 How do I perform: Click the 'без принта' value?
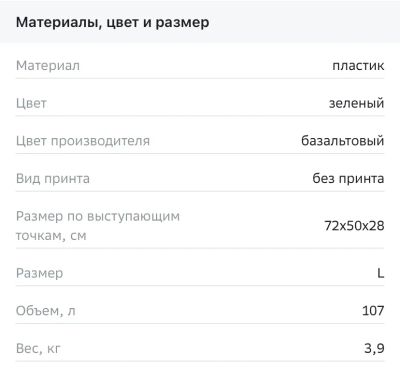click(x=348, y=178)
